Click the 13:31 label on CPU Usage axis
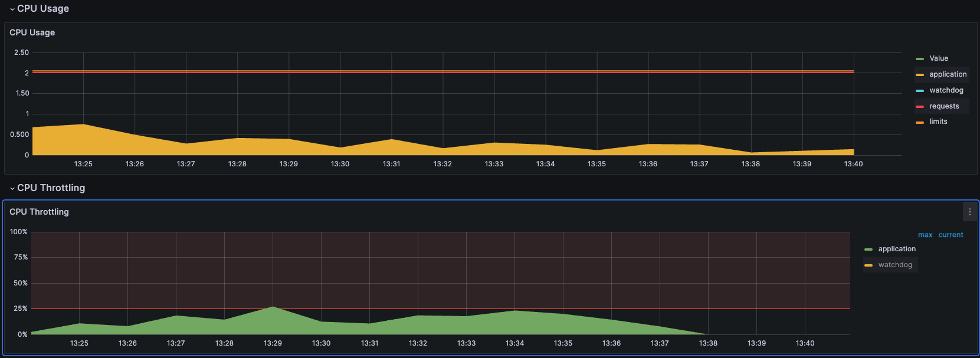The width and height of the screenshot is (980, 358). (x=391, y=164)
